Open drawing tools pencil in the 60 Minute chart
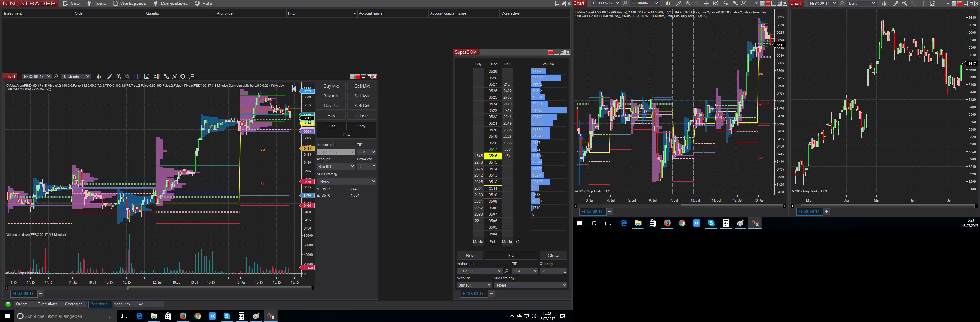This screenshot has width=980, height=322. (x=679, y=3)
